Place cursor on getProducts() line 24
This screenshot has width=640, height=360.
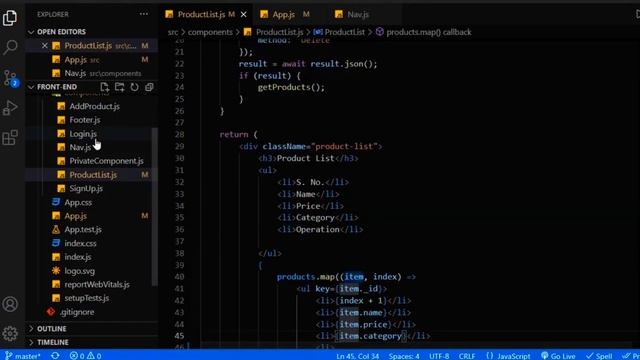[x=291, y=87]
